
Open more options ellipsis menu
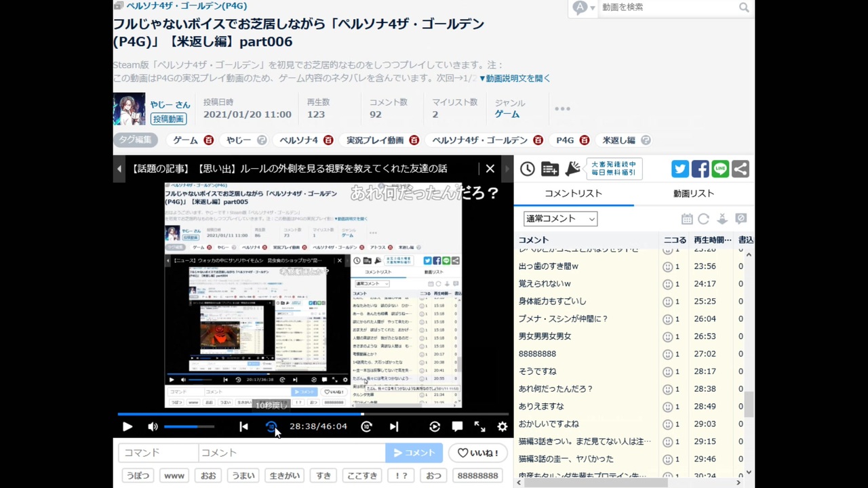coord(562,109)
